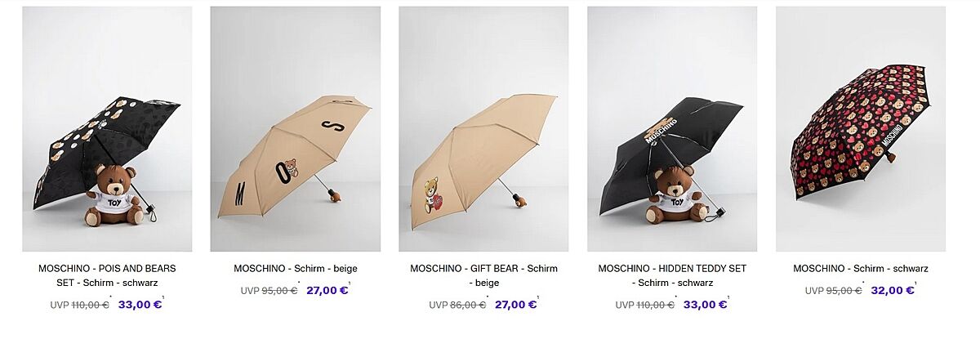The width and height of the screenshot is (980, 348).
Task: Click the struck-through UVP 86,00 € price
Action: coord(458,305)
